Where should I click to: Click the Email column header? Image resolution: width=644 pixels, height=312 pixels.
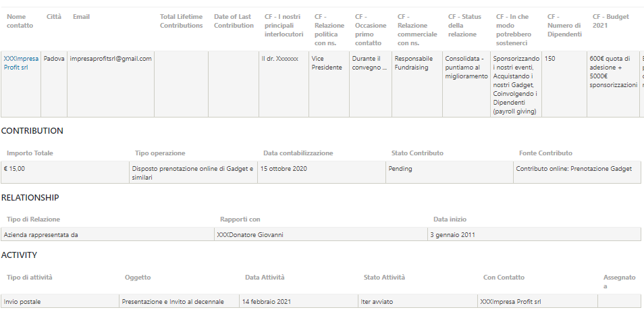tap(81, 17)
